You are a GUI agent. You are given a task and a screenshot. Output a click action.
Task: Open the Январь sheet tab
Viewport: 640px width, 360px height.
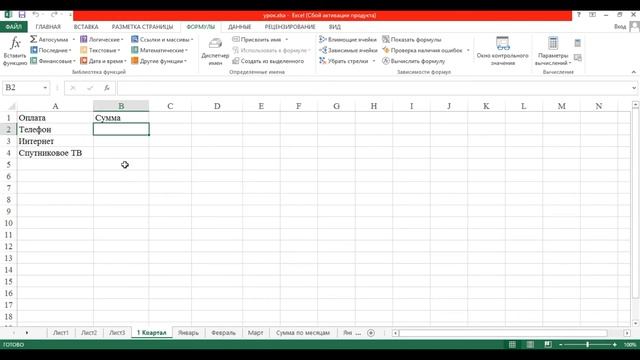(188, 333)
